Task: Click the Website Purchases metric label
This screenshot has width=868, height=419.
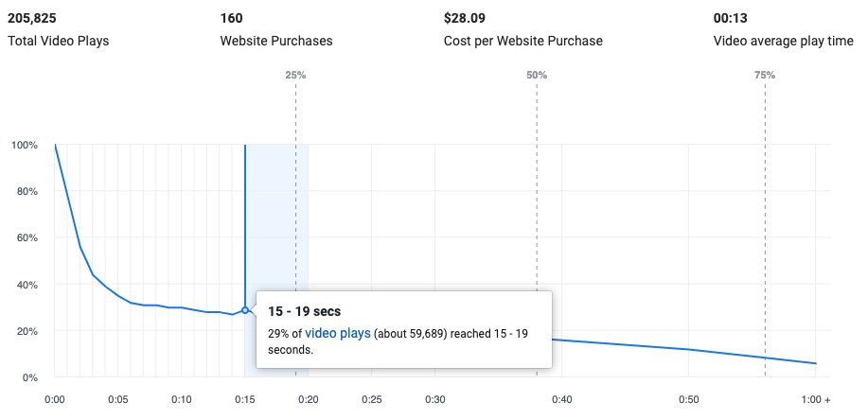Action: point(275,42)
